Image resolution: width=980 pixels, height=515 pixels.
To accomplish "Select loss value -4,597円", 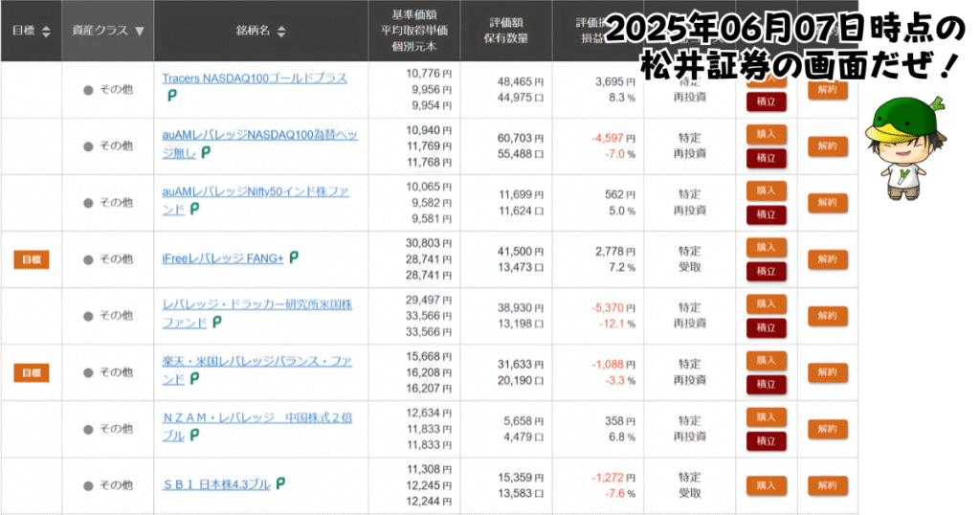I will coord(613,138).
